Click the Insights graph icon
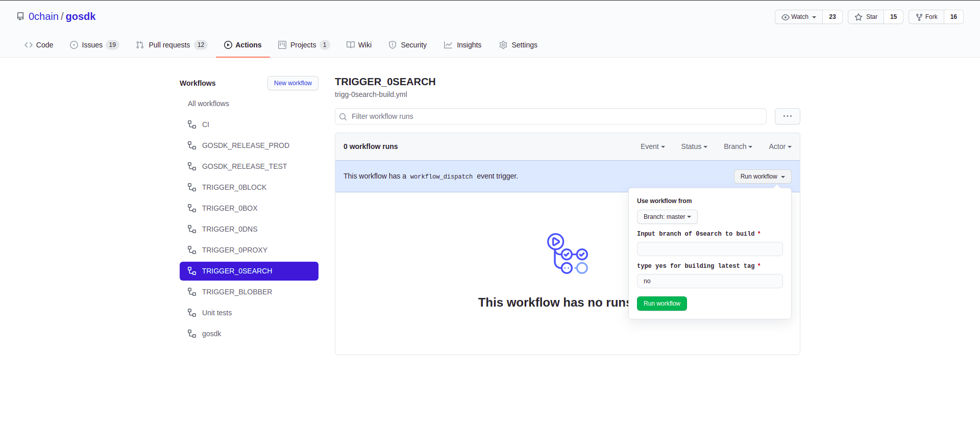This screenshot has height=427, width=980. [448, 45]
